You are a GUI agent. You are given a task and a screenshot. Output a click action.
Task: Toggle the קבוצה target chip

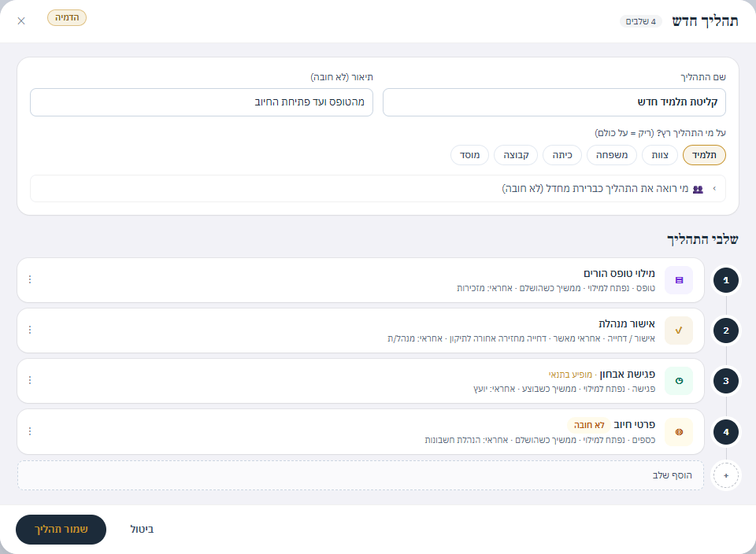pos(516,155)
